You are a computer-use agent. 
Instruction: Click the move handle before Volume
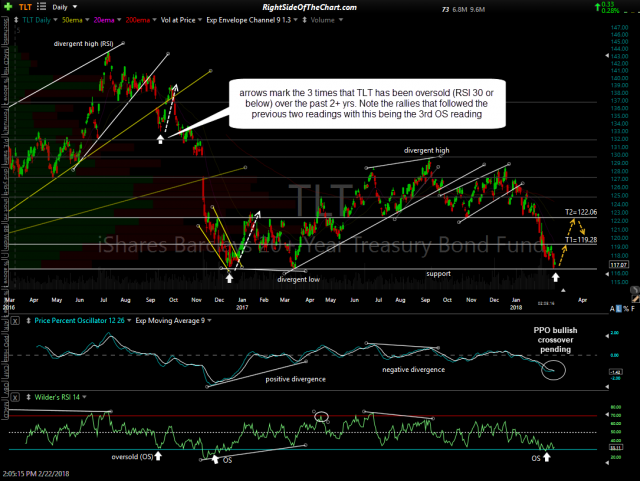click(304, 20)
